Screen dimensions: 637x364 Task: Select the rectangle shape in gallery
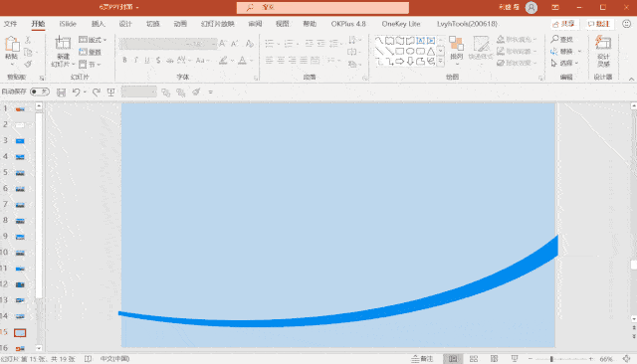click(x=400, y=51)
